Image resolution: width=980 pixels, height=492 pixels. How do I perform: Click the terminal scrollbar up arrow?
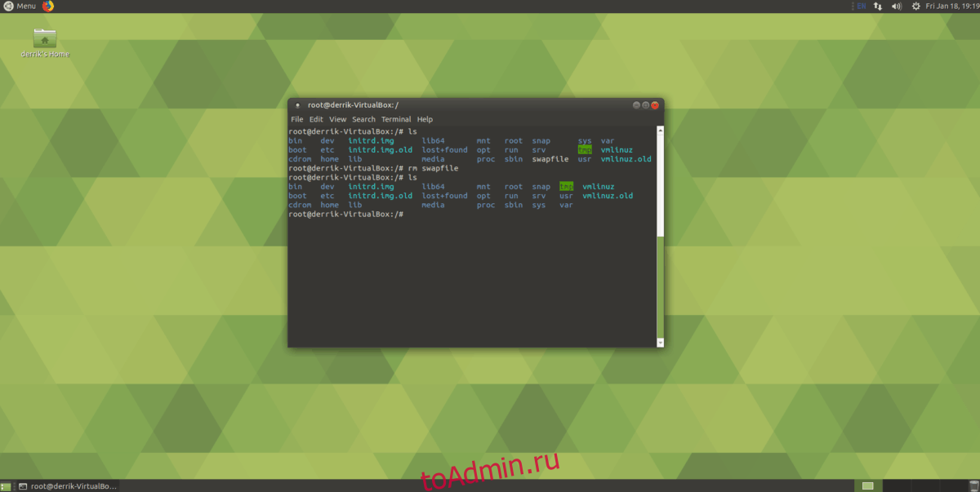(x=661, y=129)
